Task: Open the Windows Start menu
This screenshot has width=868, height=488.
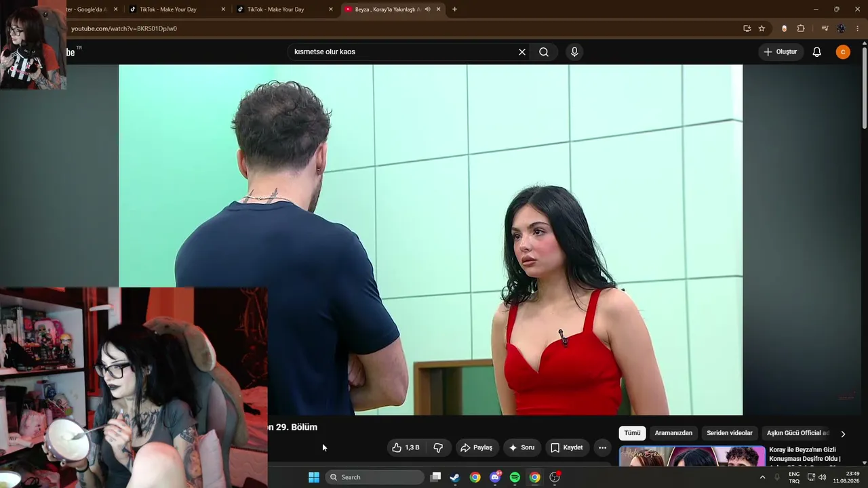Action: tap(314, 477)
